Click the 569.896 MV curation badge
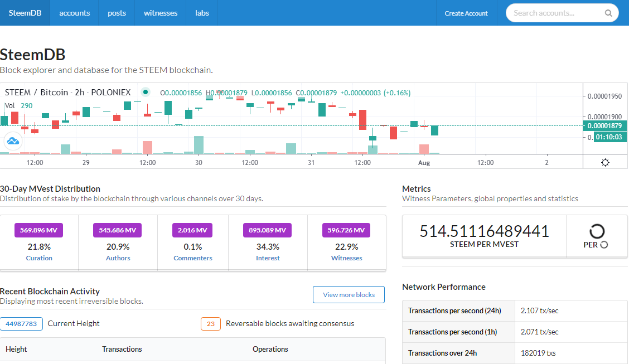Screen dimensions: 629x364 pyautogui.click(x=39, y=230)
